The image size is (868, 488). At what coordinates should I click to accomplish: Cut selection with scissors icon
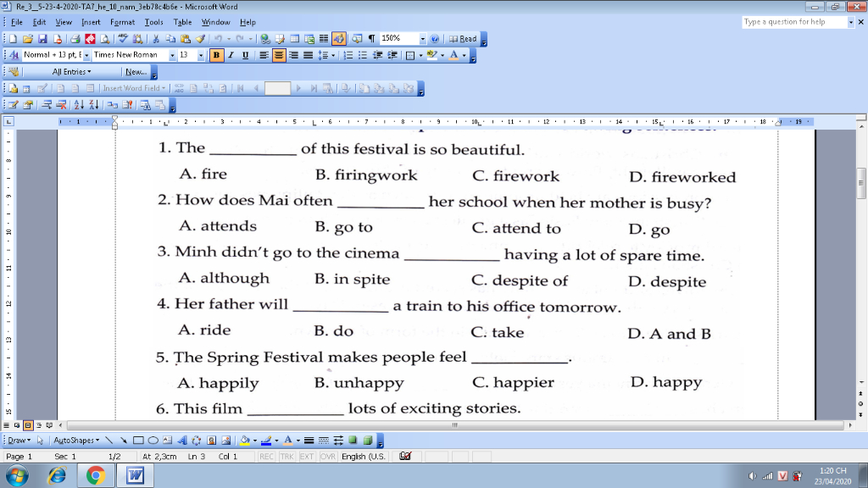tap(156, 39)
